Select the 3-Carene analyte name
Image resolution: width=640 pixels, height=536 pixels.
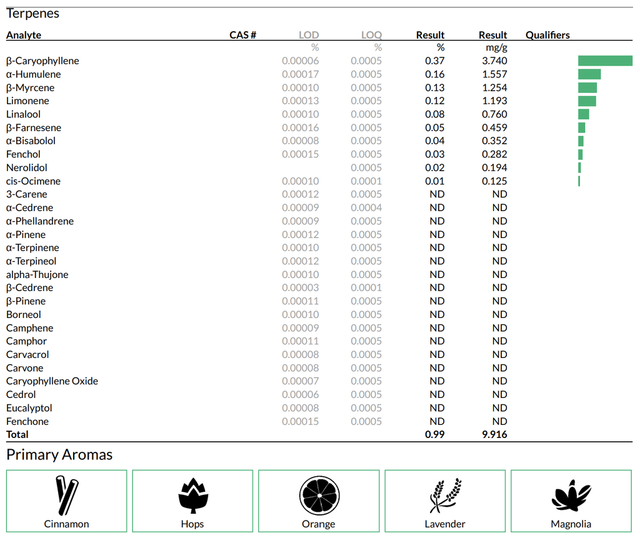(x=27, y=194)
